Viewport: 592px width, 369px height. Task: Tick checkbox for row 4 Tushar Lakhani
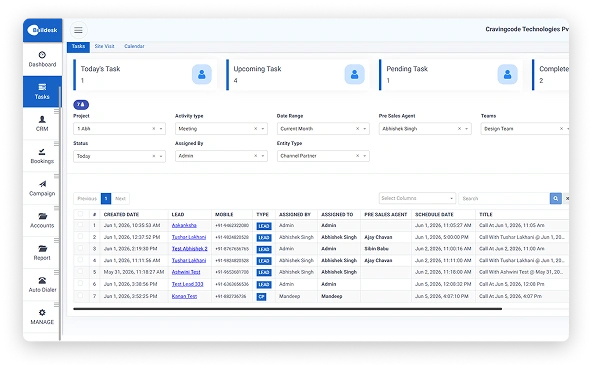(80, 260)
